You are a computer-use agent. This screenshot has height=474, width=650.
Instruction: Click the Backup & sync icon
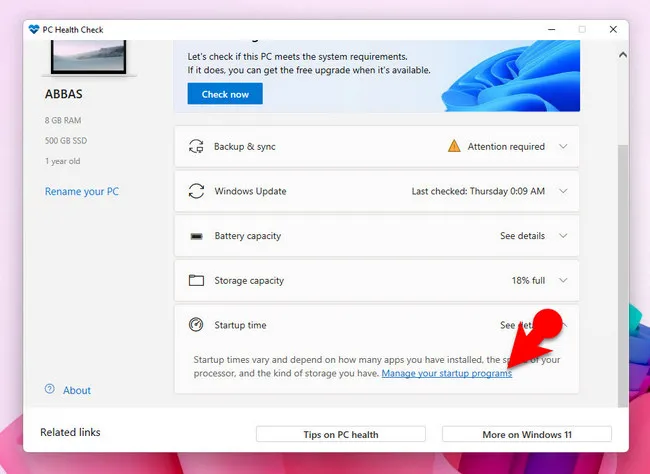click(x=196, y=147)
